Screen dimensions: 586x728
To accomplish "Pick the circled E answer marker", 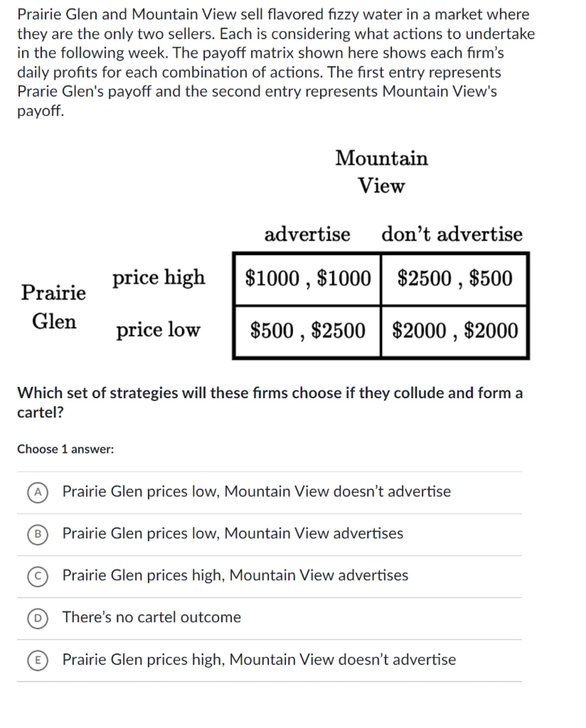I will point(38,660).
